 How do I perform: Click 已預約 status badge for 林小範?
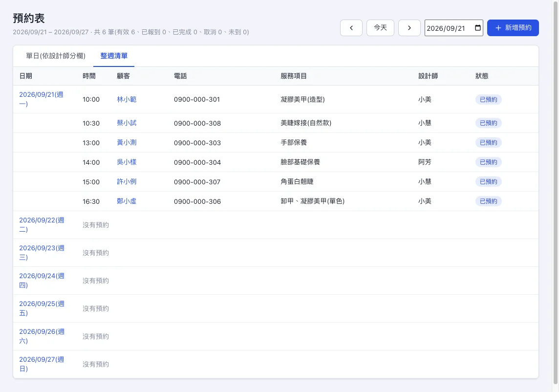point(489,100)
